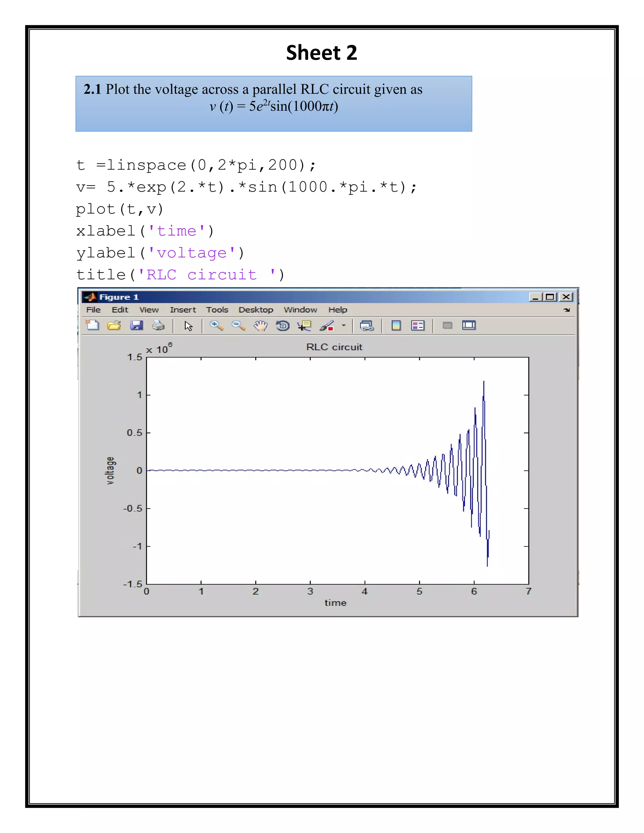Click the Link Plot icon

click(x=367, y=325)
